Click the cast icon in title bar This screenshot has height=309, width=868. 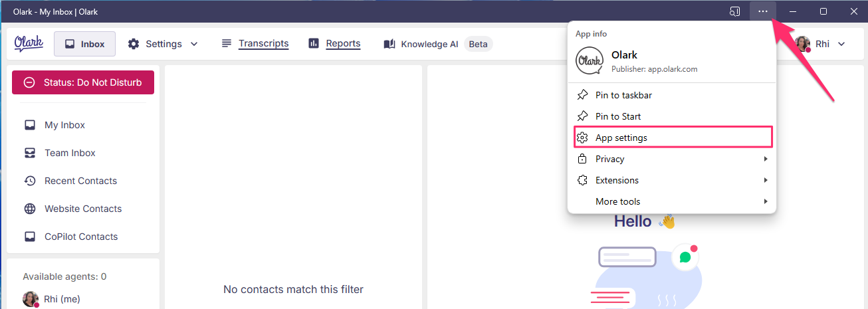point(735,11)
